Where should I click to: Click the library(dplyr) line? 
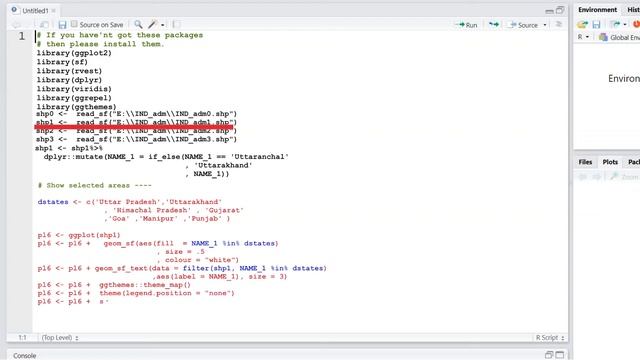tap(69, 80)
